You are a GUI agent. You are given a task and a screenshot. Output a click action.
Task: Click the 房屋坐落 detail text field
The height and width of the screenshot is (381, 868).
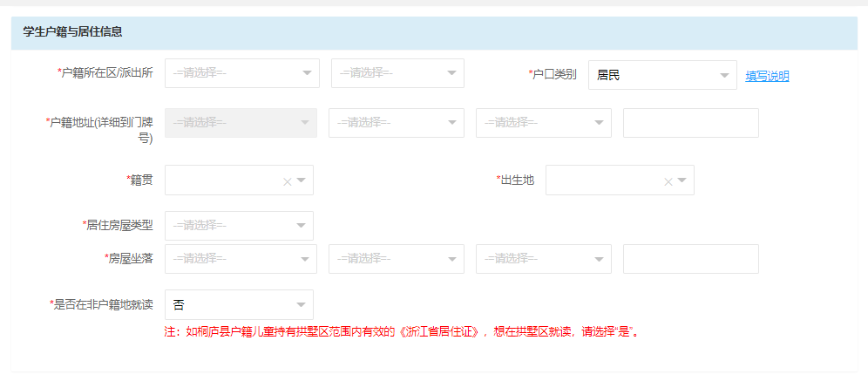691,259
